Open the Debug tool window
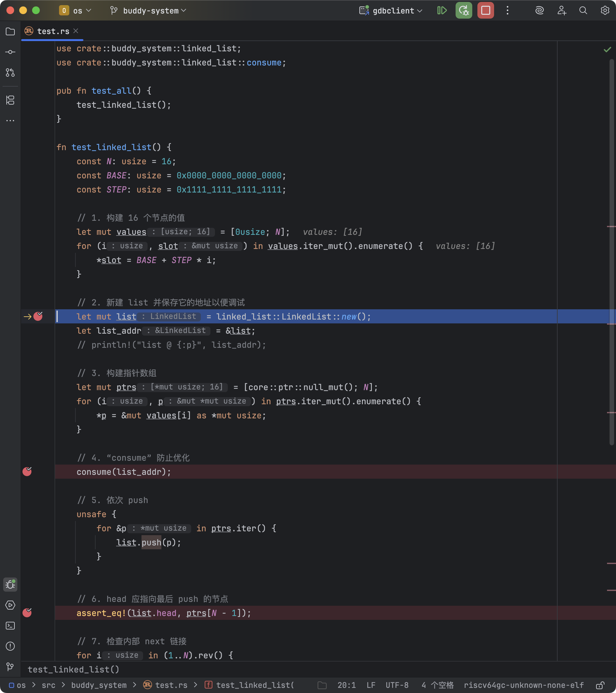 (10, 585)
